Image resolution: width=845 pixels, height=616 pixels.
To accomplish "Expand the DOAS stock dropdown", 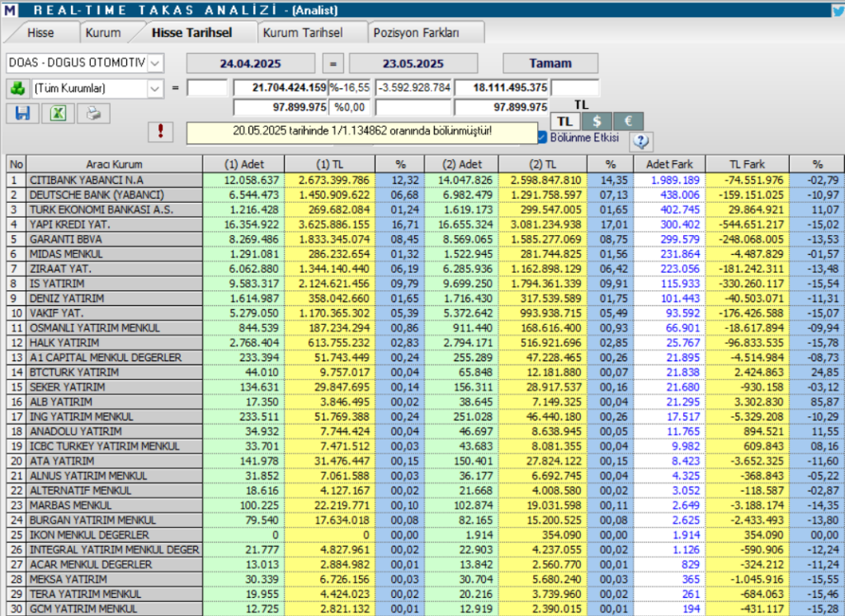I will tap(155, 63).
